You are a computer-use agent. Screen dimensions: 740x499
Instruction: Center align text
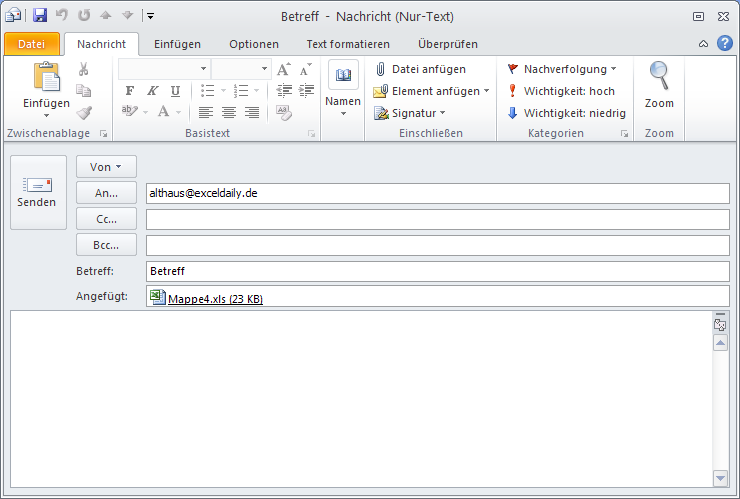[229, 112]
